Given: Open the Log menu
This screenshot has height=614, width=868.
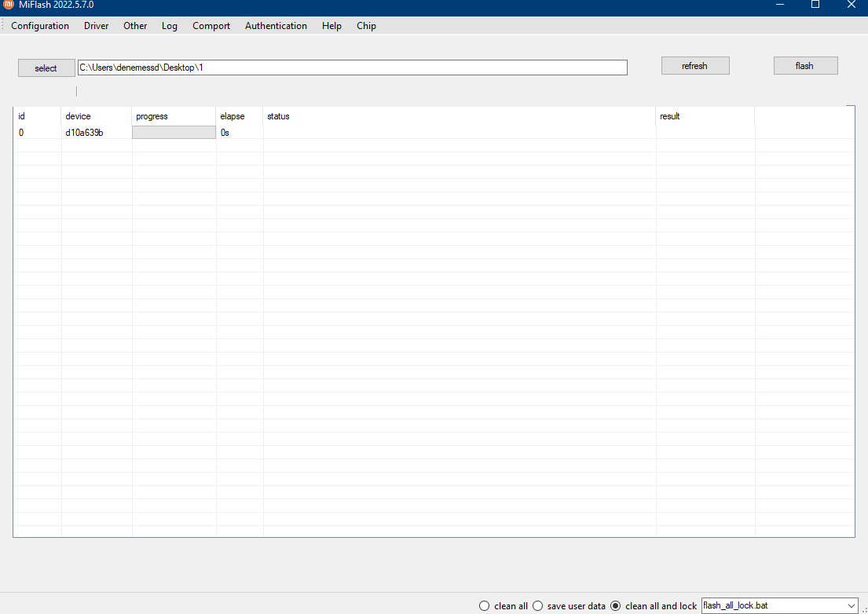Looking at the screenshot, I should (x=170, y=26).
